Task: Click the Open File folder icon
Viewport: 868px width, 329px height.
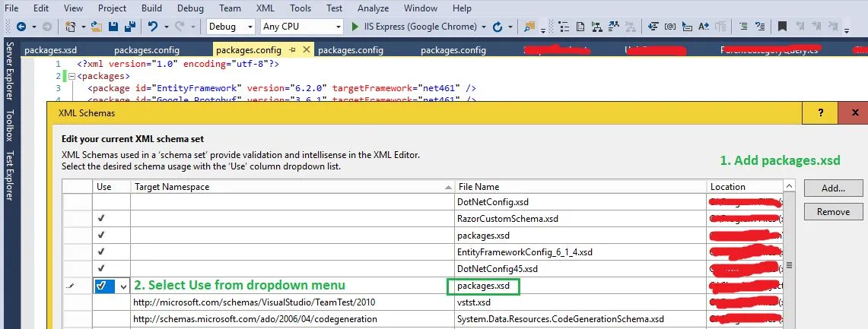Action: 97,27
